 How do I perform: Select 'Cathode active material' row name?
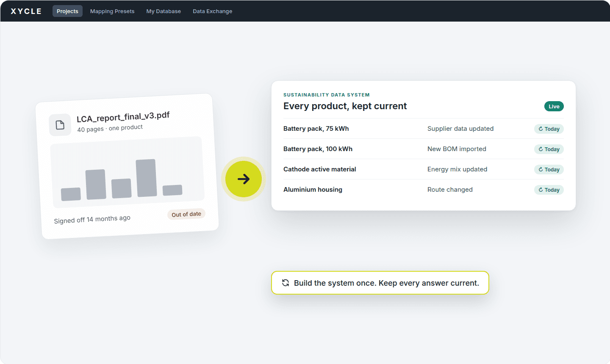tap(320, 169)
